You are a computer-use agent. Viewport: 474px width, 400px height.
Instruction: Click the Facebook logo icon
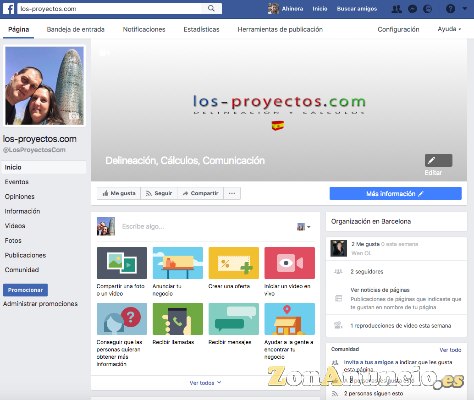pos(9,9)
